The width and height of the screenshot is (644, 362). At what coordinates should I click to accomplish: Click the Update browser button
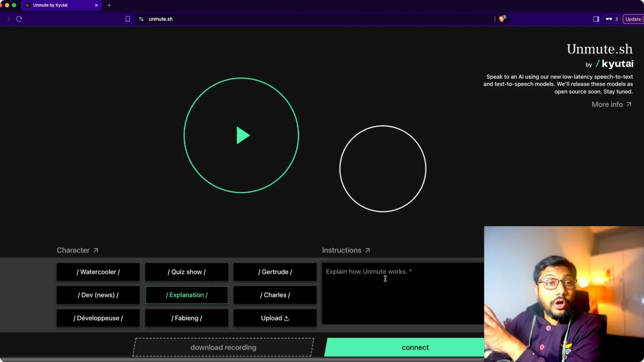point(633,19)
